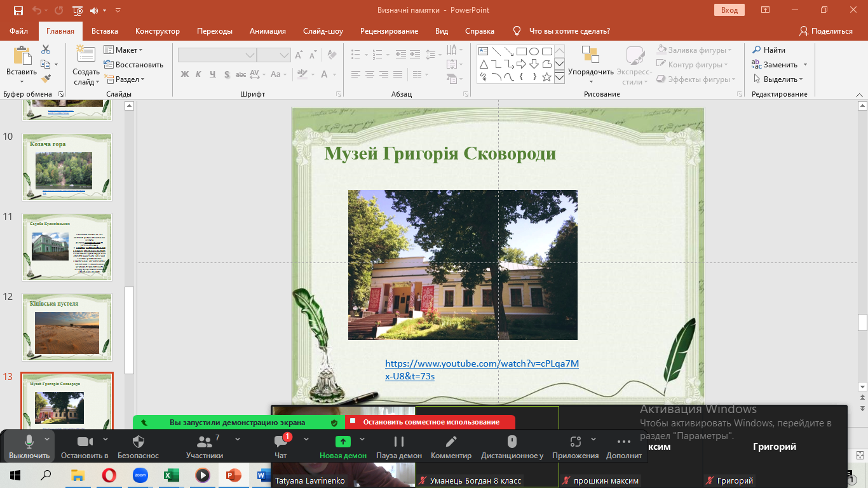Screen dimensions: 868x488
Task: Click the Save icon in quick access toolbar
Action: 18,10
